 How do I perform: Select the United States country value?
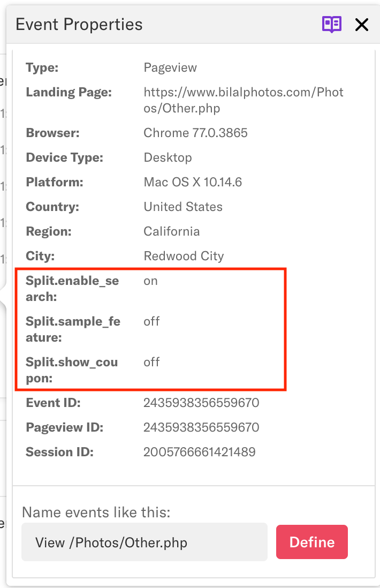click(x=183, y=207)
